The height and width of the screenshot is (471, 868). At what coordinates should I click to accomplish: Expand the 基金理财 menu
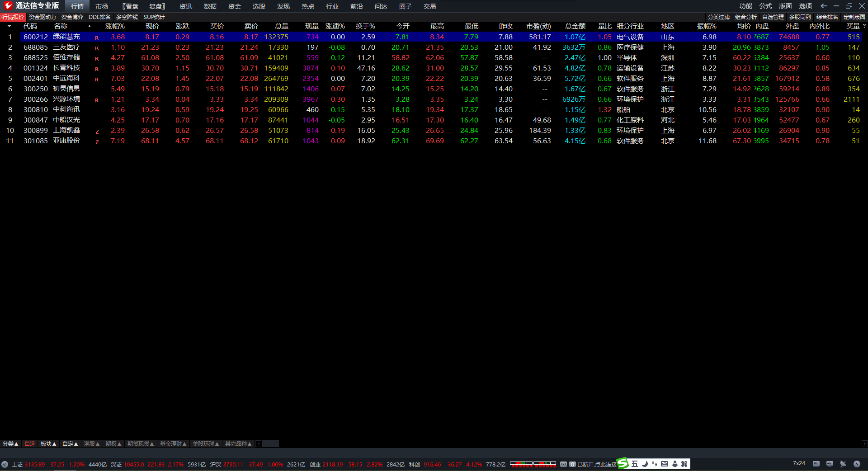point(173,444)
